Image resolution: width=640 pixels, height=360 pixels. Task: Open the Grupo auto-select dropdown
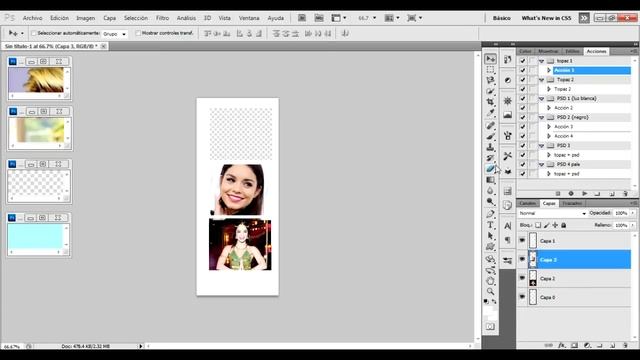coord(115,34)
